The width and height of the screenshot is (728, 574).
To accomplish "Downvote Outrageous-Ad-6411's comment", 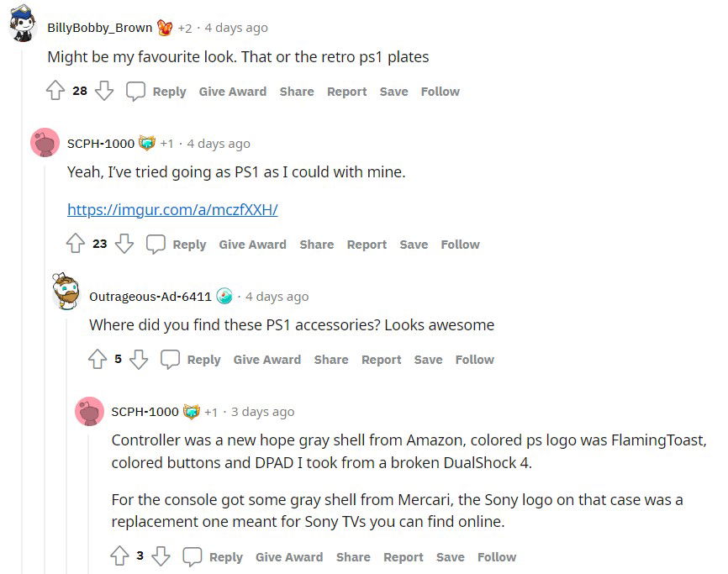I will (139, 359).
